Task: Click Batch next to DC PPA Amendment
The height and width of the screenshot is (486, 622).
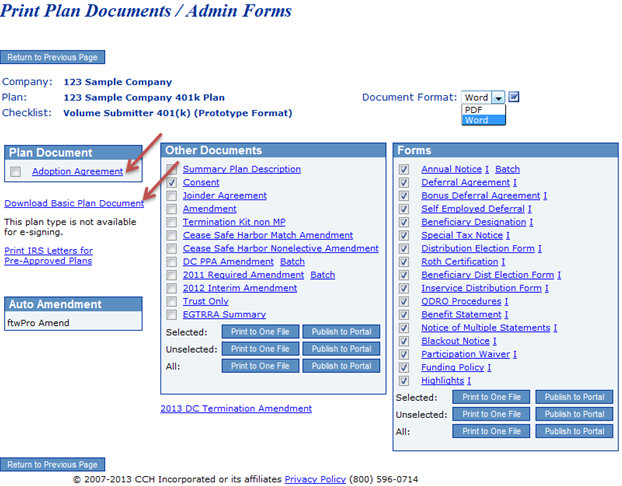Action: [x=292, y=261]
